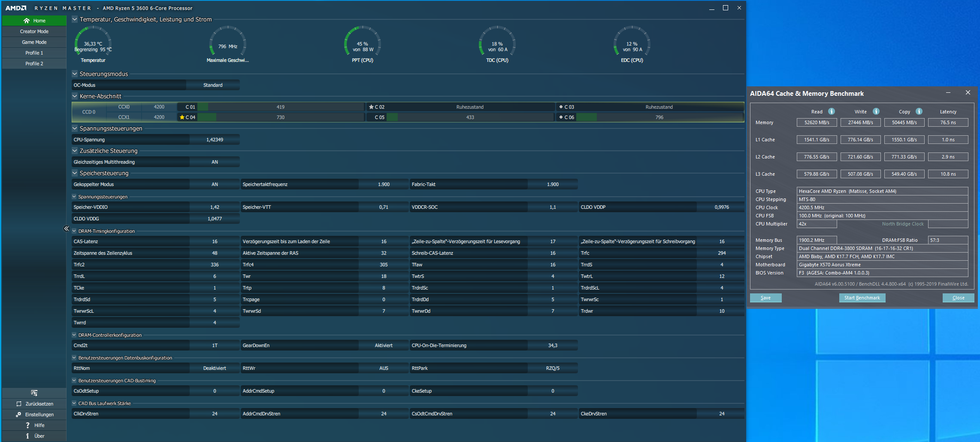Click the CPU Type field 'HexaCore AMD Ryzen'
Image resolution: width=980 pixels, height=442 pixels.
(883, 191)
